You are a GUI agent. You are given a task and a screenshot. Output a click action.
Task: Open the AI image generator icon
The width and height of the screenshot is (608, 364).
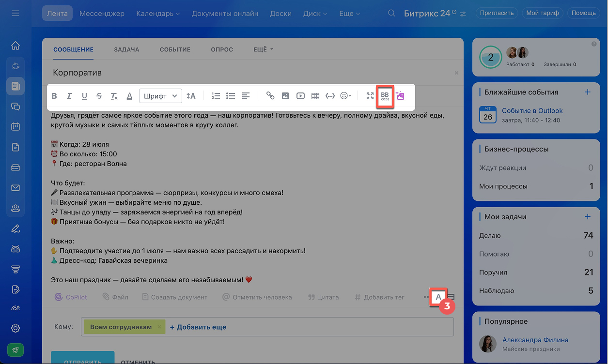[x=400, y=95]
